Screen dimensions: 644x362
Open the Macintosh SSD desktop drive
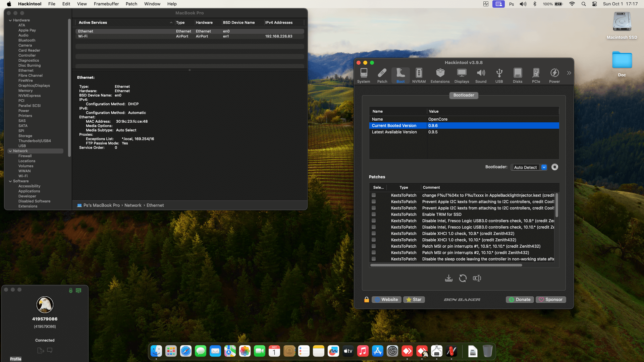[x=622, y=26]
